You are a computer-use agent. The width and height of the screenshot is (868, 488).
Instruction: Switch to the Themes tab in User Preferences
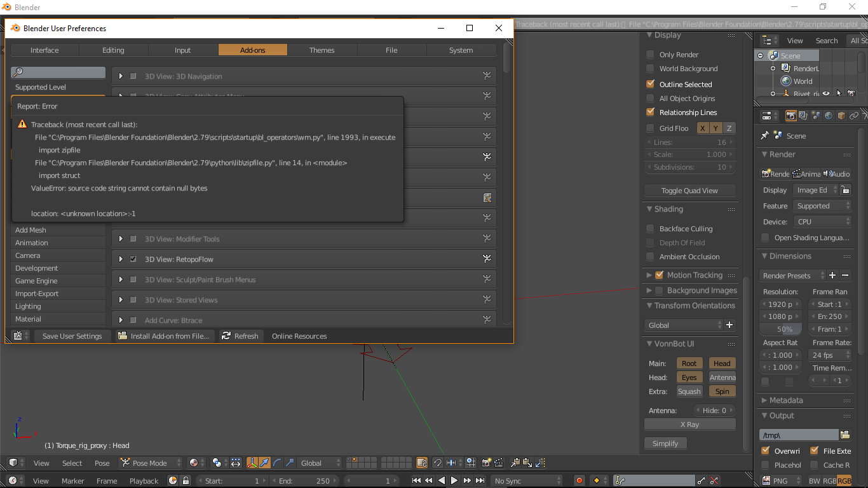[322, 50]
